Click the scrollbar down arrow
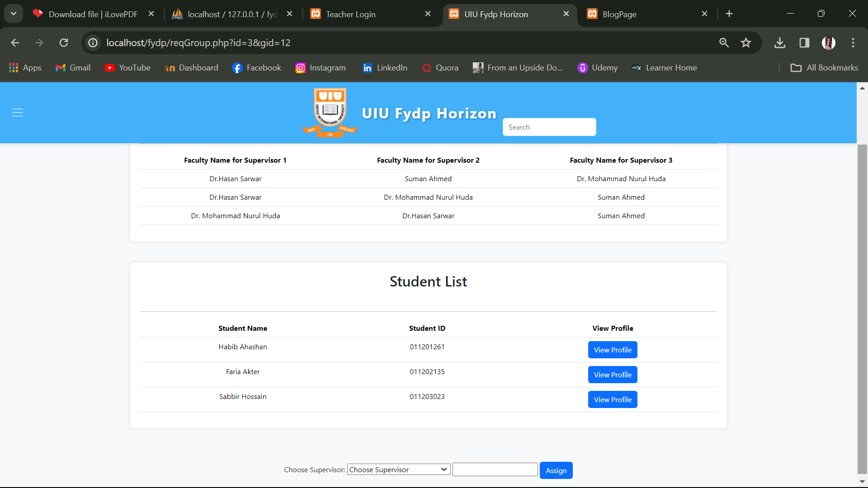This screenshot has height=488, width=868. [862, 482]
